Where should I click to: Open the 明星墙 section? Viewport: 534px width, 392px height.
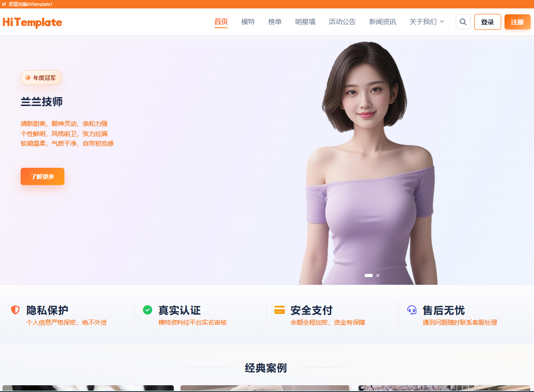pos(306,21)
